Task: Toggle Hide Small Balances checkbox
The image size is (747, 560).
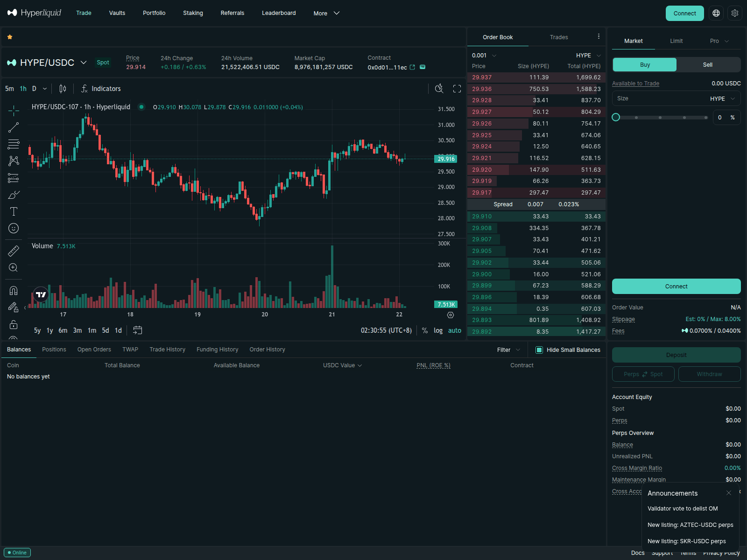Action: pos(539,350)
